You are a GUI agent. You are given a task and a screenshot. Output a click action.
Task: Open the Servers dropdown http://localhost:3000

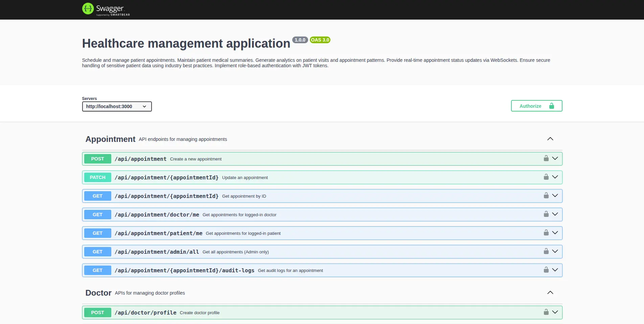click(117, 106)
